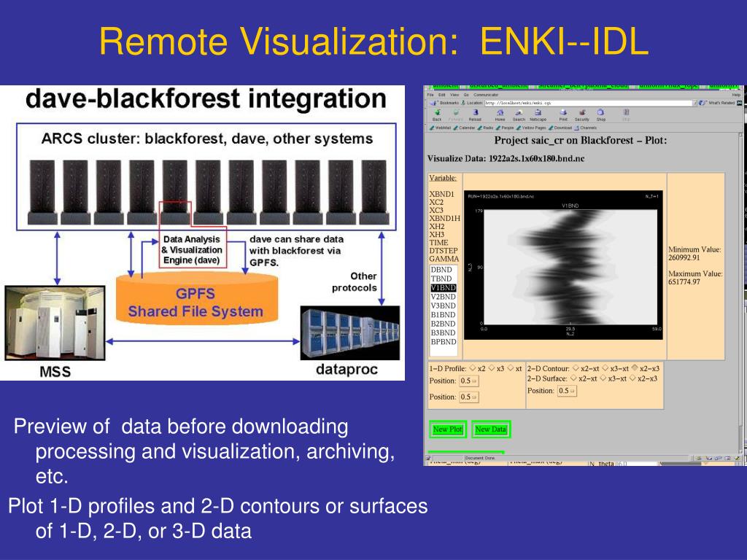Click the Back navigation icon
This screenshot has height=560, width=747.
pyautogui.click(x=437, y=113)
